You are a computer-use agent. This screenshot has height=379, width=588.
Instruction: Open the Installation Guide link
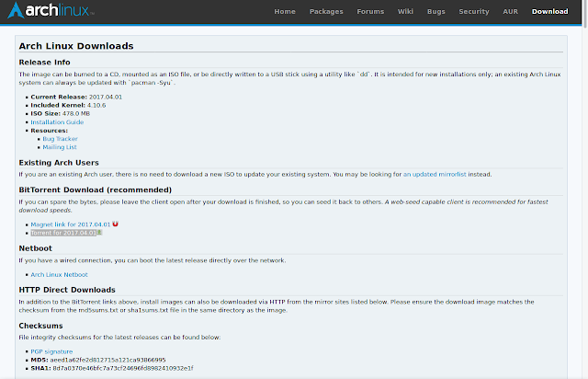coord(57,122)
